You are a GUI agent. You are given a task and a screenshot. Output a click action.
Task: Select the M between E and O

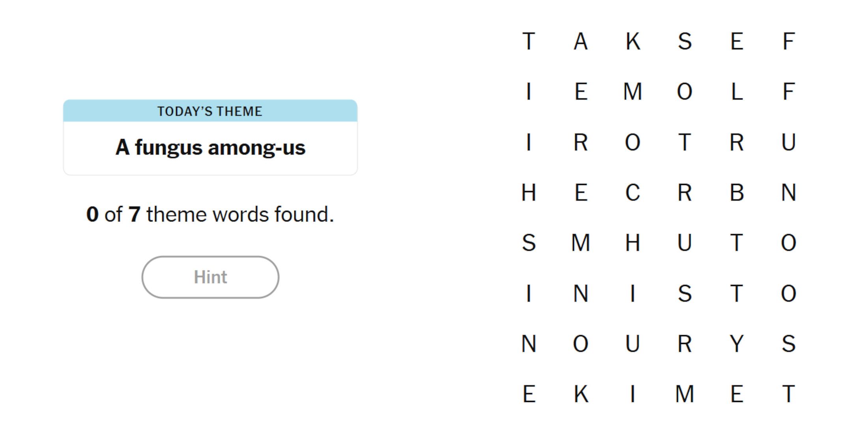[632, 92]
